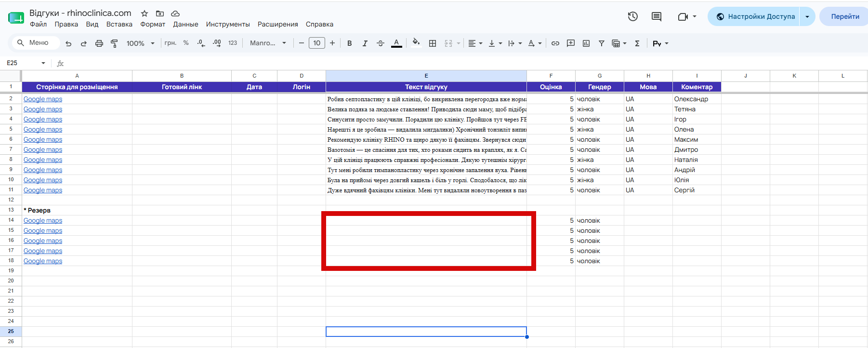Screen dimensions: 868x348
Task: Toggle italic formatting
Action: (x=365, y=43)
